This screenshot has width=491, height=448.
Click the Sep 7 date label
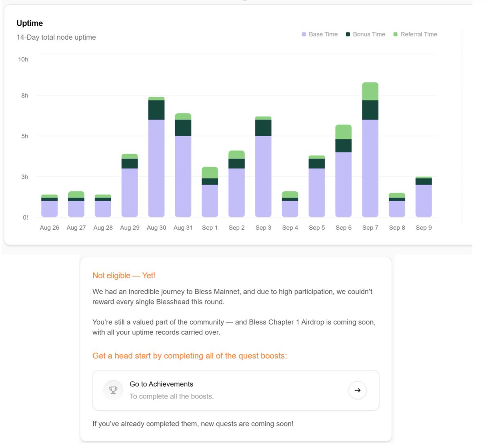370,228
